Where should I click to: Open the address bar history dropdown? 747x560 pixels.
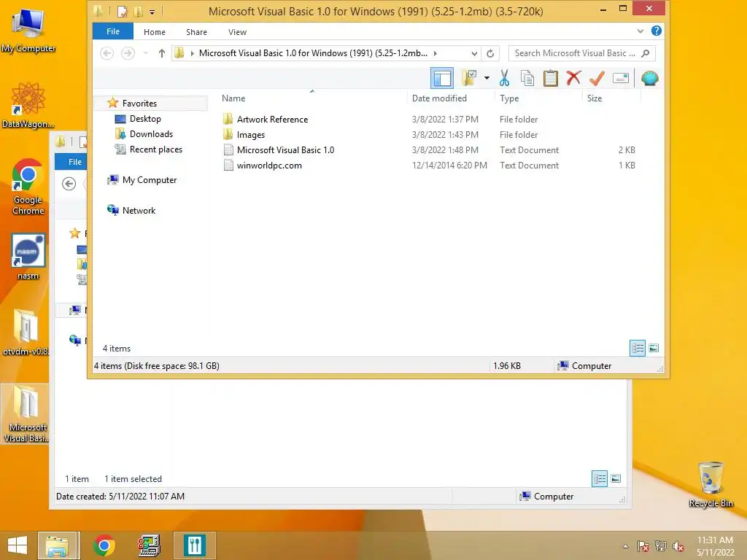point(474,53)
